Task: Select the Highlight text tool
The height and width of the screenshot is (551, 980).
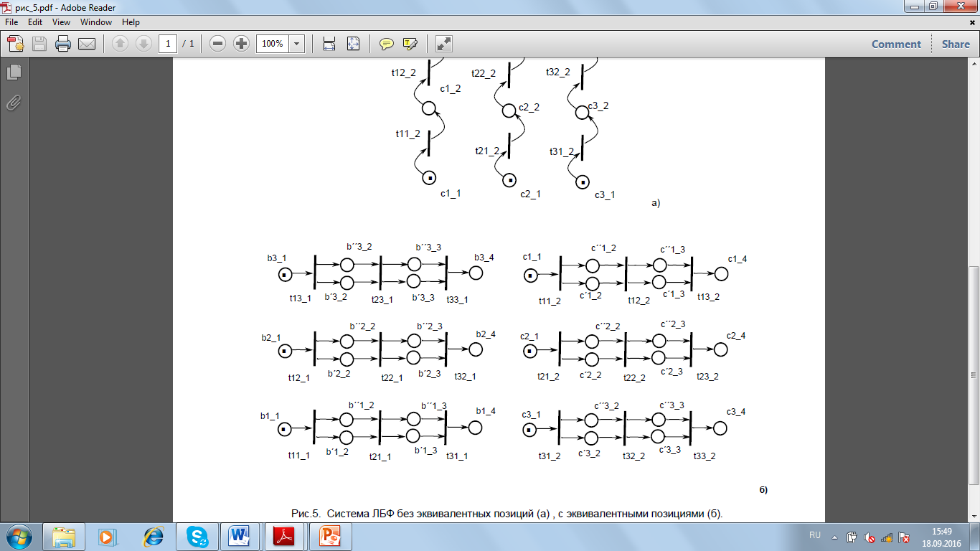Action: point(410,44)
